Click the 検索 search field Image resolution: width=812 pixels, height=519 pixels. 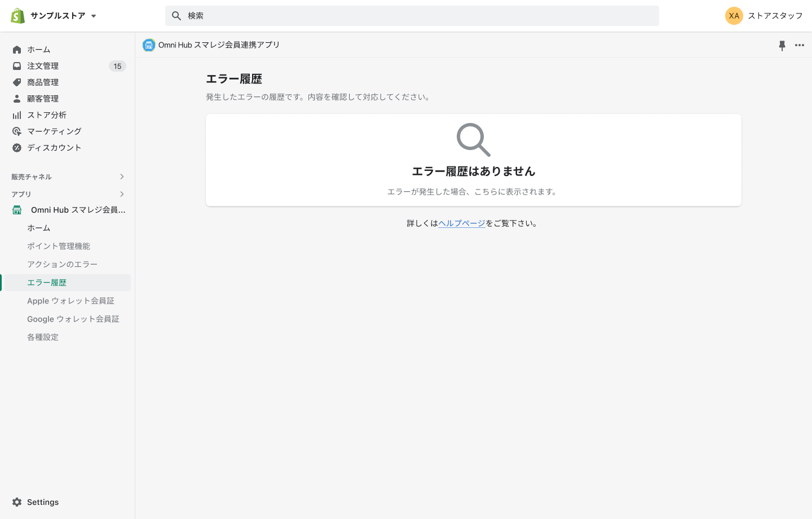pos(412,16)
